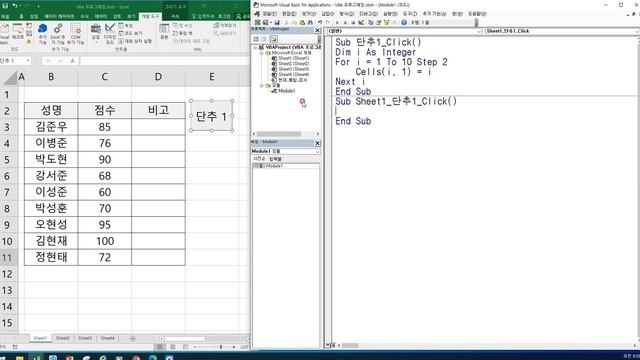The height and width of the screenshot is (360, 640).
Task: Open the Module1 object dropdown in Properties
Action: click(x=317, y=151)
